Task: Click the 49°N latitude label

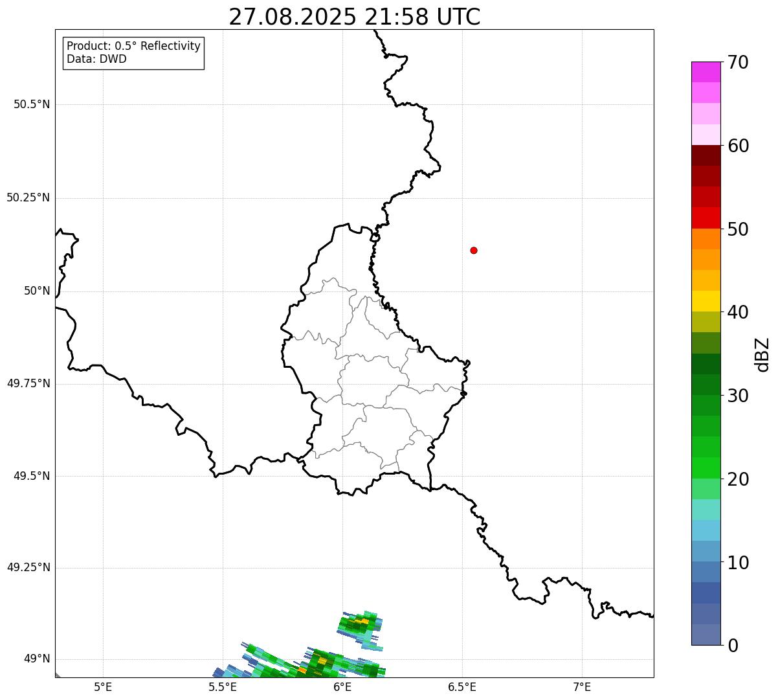Action: point(37,659)
